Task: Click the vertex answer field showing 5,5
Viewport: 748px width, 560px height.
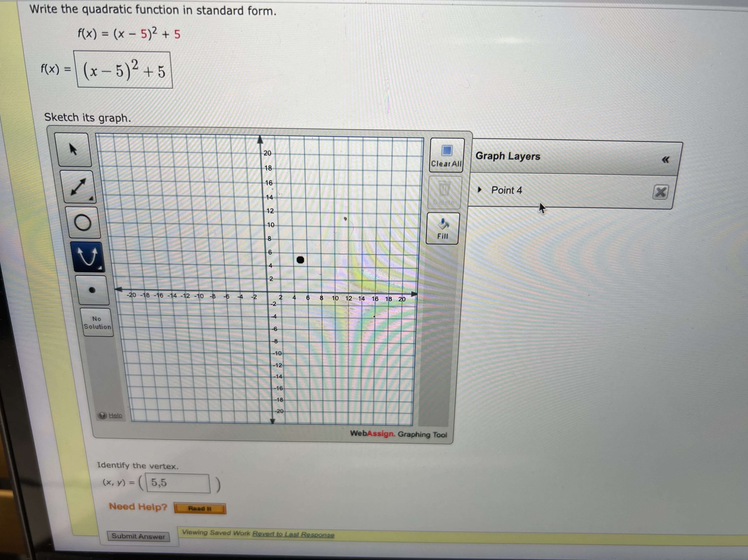Action: pos(177,483)
